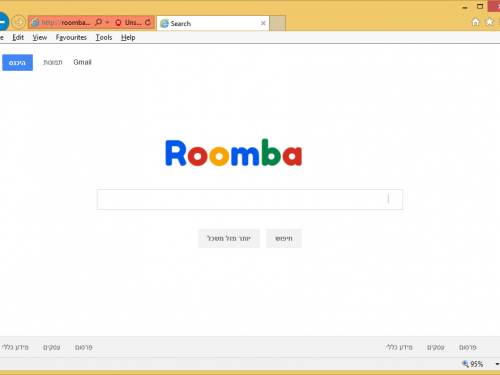Viewport: 500px width, 375px height.
Task: Minimize the browser window
Action: pyautogui.click(x=465, y=7)
